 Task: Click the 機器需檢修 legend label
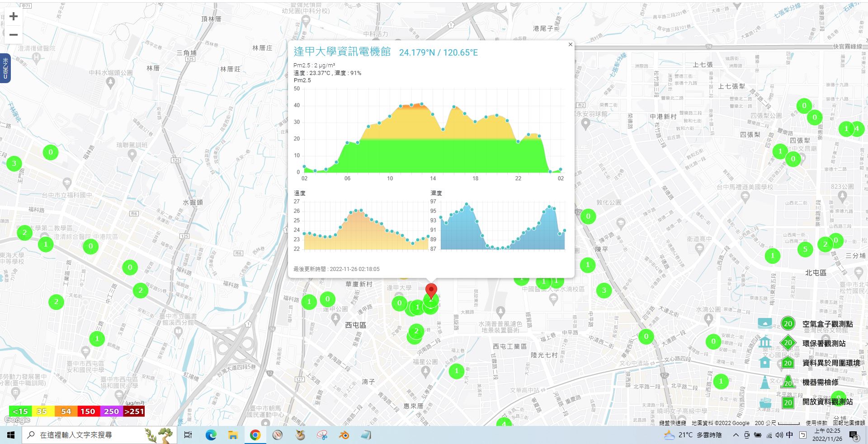pos(820,382)
